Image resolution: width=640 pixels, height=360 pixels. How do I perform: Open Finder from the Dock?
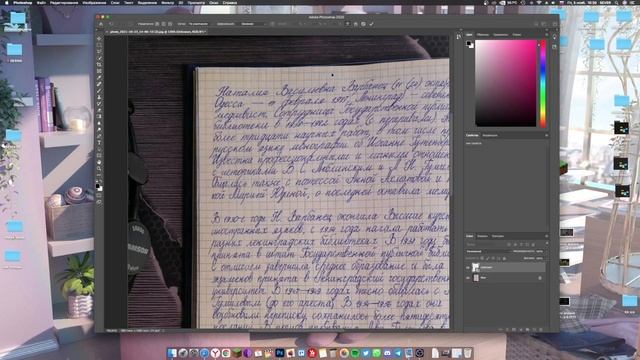pyautogui.click(x=172, y=353)
